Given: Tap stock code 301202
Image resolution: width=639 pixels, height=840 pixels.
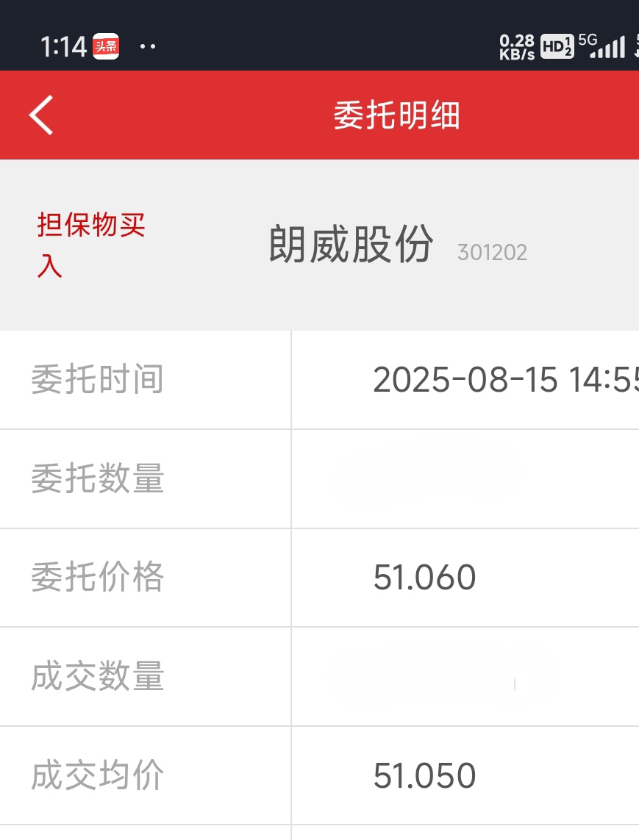Looking at the screenshot, I should pos(492,252).
